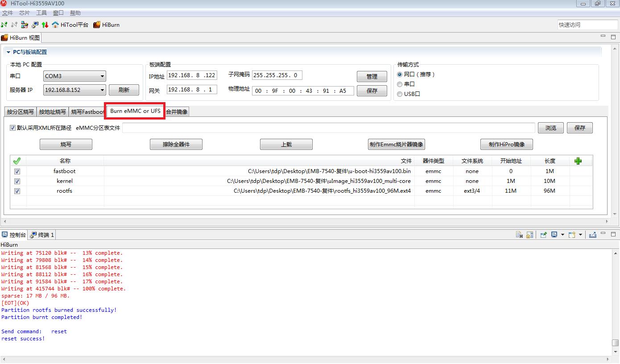Image resolution: width=620 pixels, height=364 pixels.
Task: Open the COM3 serial port dropdown
Action: (102, 76)
